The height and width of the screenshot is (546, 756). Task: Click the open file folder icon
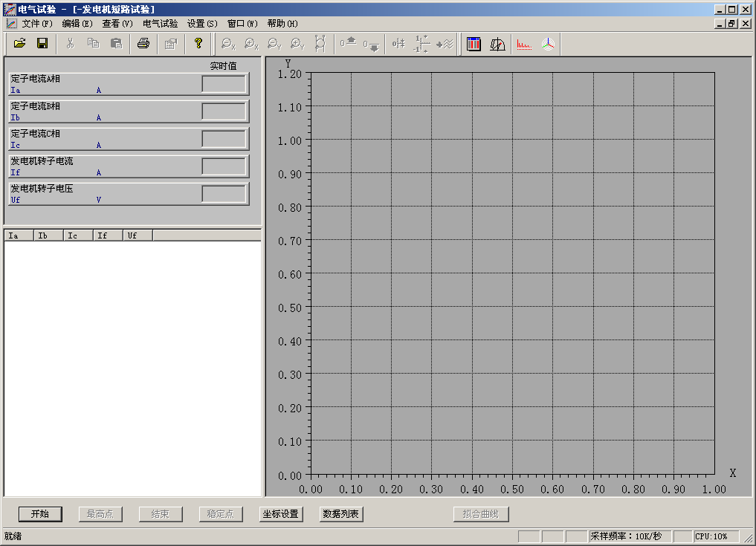pyautogui.click(x=20, y=44)
